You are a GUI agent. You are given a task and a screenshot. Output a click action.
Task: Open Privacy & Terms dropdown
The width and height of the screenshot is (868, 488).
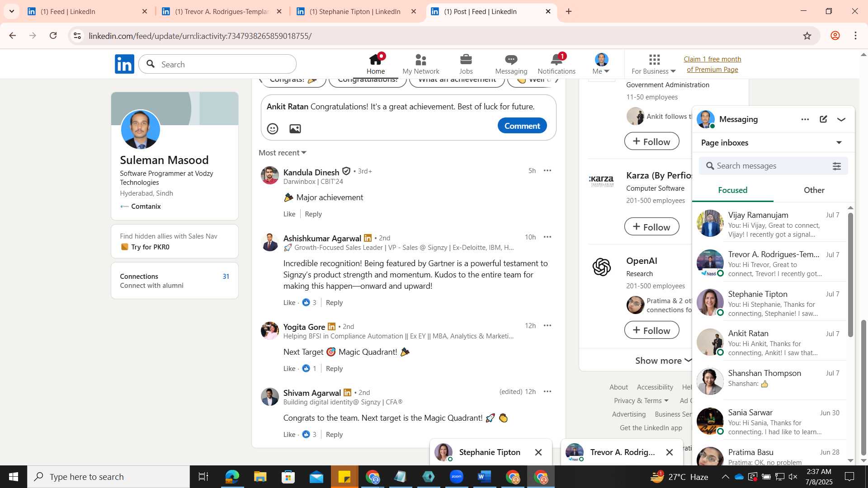641,401
